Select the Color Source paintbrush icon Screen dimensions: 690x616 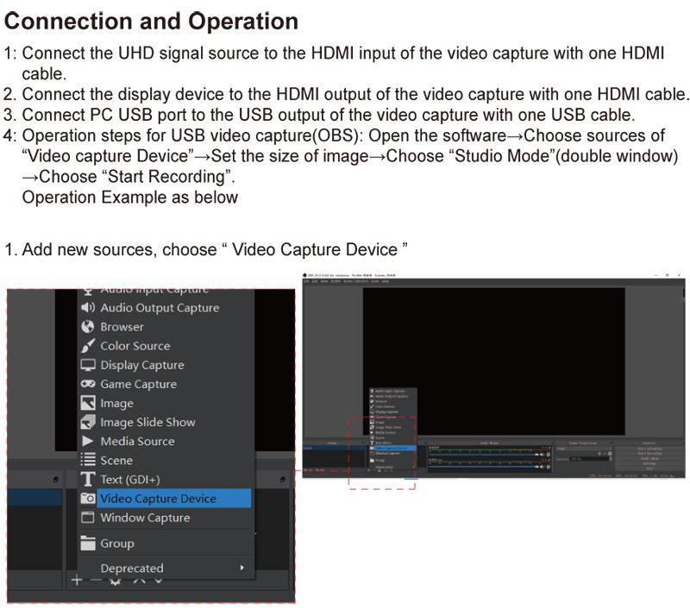coord(87,346)
